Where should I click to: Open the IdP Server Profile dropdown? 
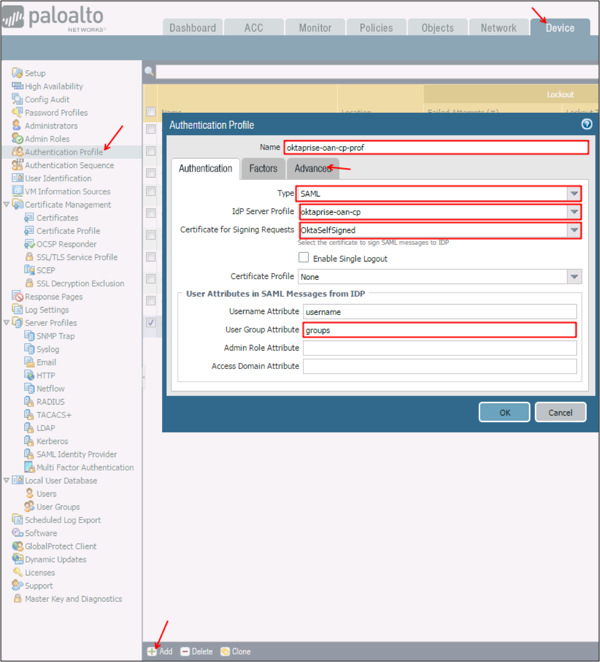pyautogui.click(x=573, y=212)
